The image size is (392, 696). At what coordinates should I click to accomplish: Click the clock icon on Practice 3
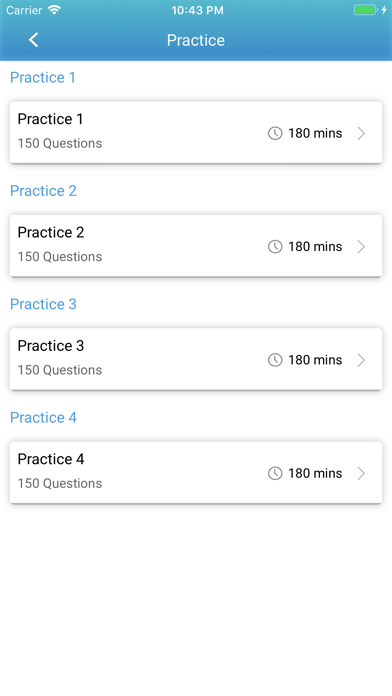(x=275, y=360)
